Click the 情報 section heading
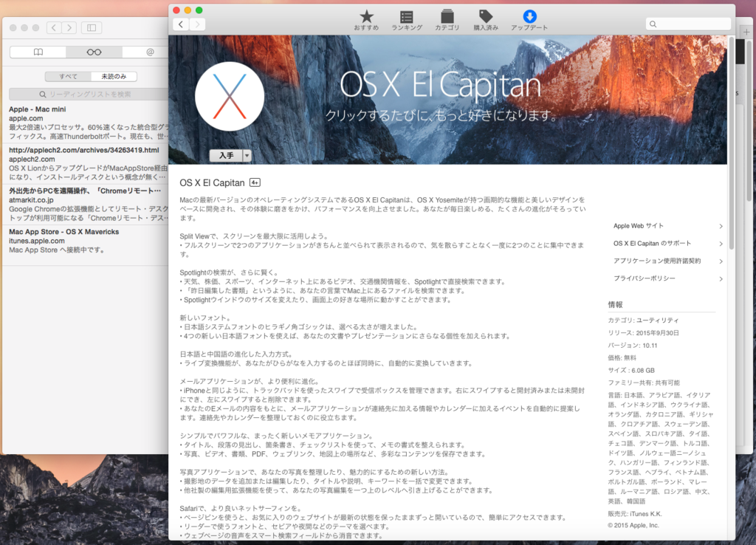The image size is (756, 545). 615,304
